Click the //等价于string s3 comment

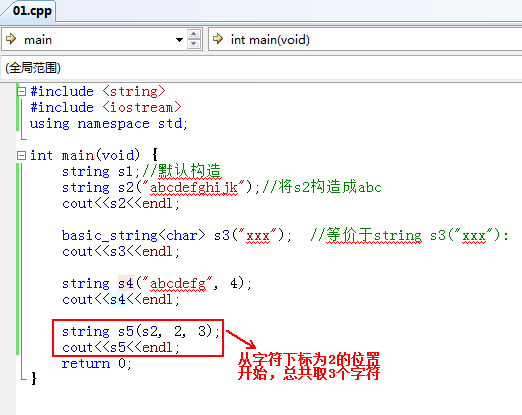point(409,236)
